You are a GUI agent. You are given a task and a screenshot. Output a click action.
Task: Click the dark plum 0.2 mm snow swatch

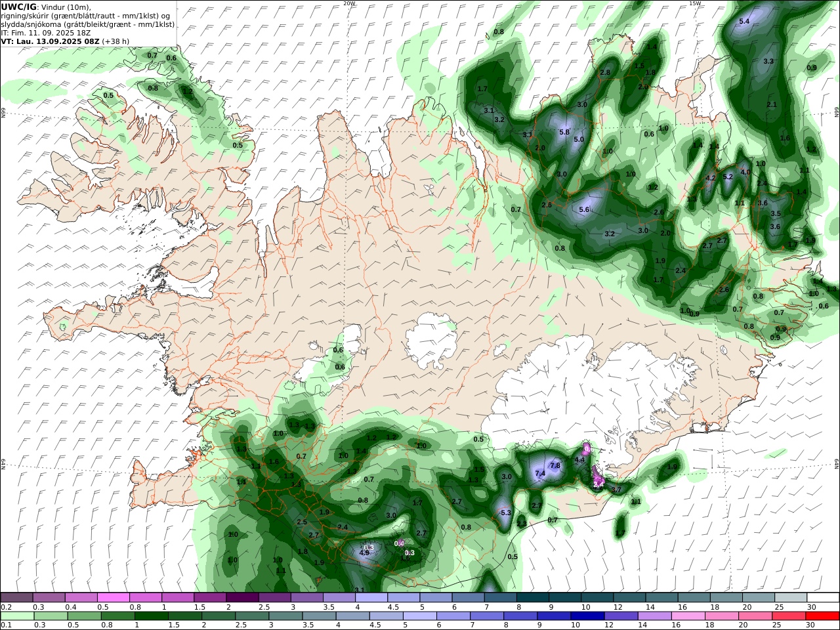(16, 598)
